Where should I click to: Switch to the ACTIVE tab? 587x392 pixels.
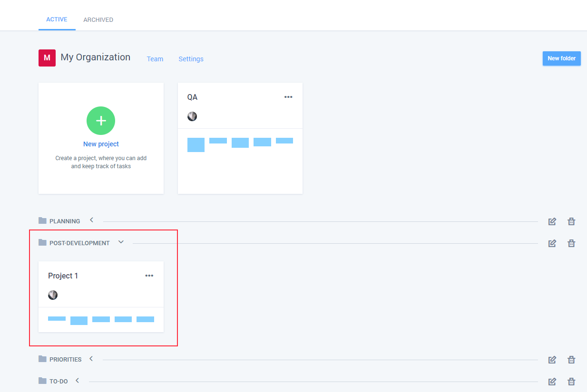pyautogui.click(x=57, y=19)
